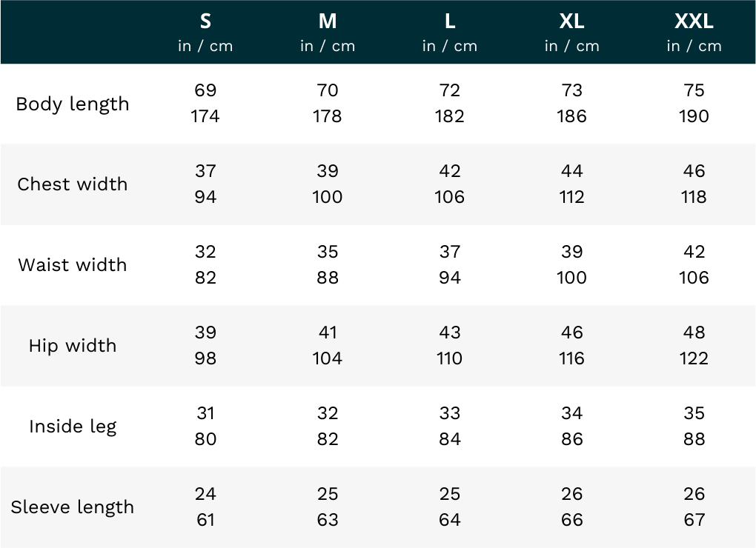Click sleeve length 66 cm for size XL
Image resolution: width=756 pixels, height=548 pixels.
tap(571, 520)
